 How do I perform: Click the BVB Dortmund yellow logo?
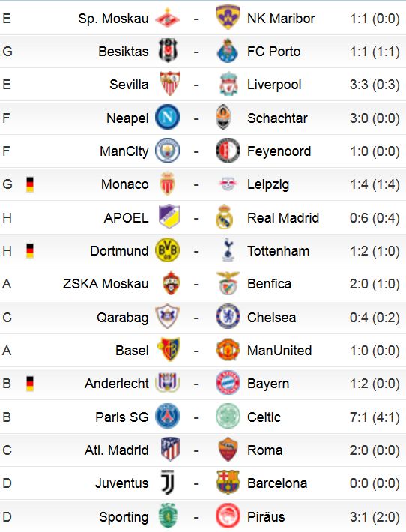pos(167,250)
